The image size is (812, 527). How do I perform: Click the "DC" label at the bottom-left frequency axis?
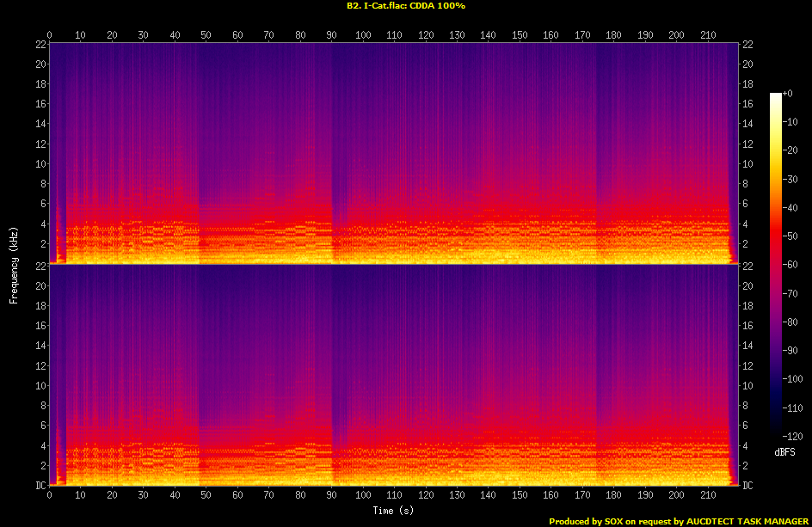39,486
